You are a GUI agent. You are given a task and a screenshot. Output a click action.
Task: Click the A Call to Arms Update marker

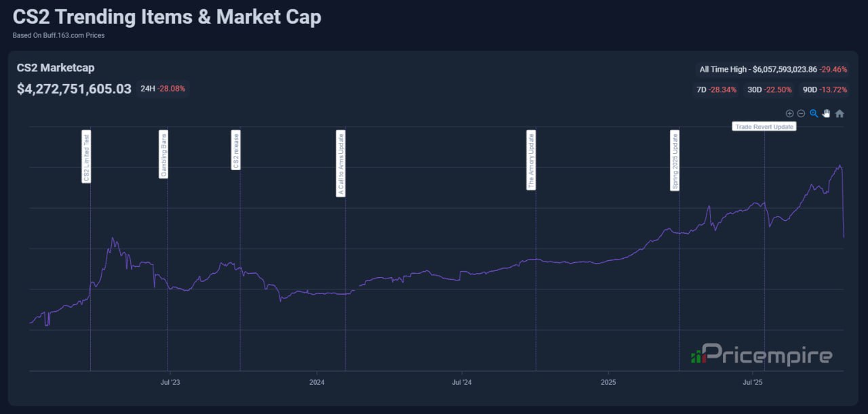click(x=341, y=163)
